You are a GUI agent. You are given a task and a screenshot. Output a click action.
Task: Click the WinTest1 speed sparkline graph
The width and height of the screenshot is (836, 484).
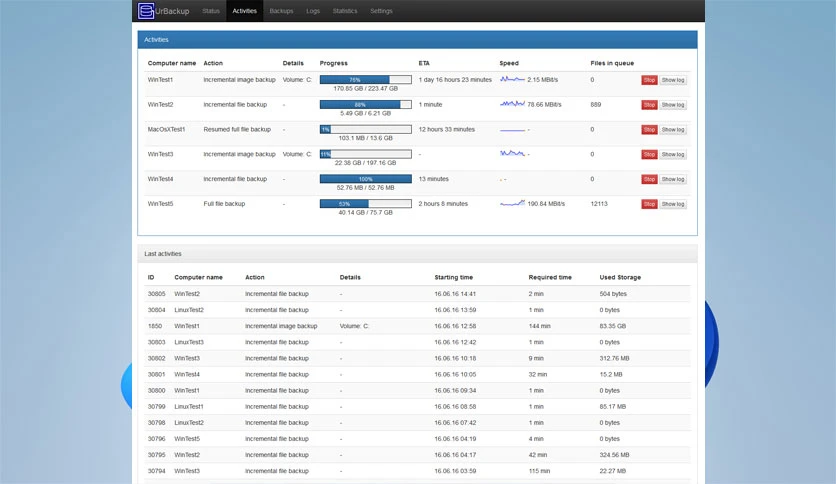512,79
